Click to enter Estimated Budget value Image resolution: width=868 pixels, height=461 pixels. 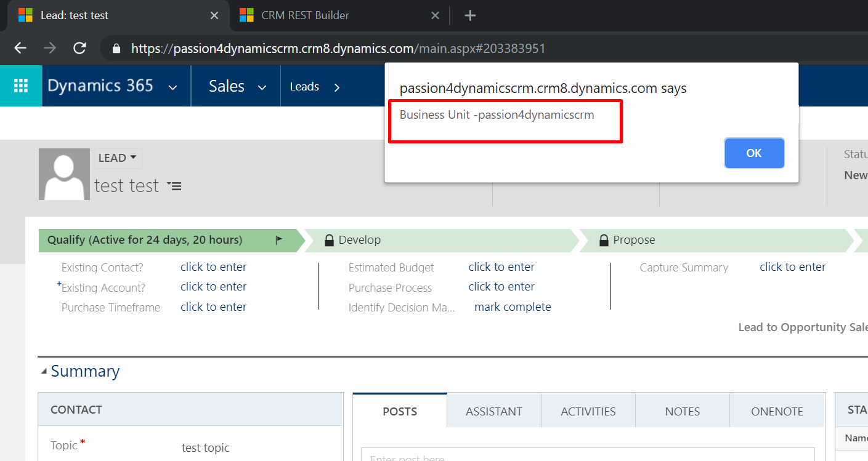coord(501,267)
